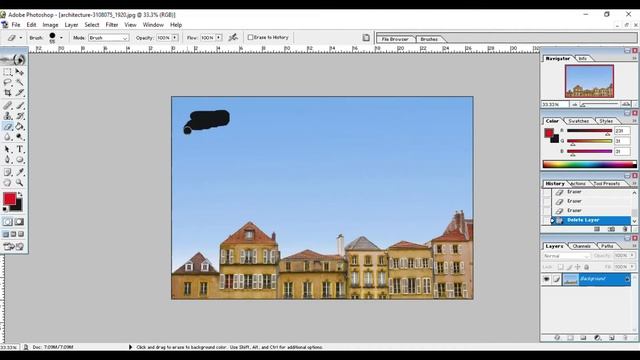Viewport: 640px width, 360px height.
Task: Select the Lasso tool
Action: 7,82
